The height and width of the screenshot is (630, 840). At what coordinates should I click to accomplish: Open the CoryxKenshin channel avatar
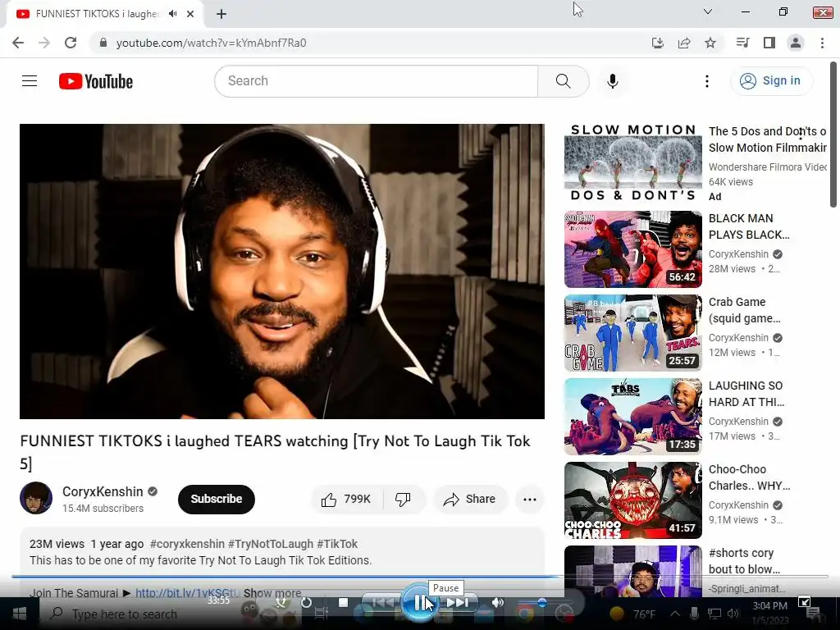click(36, 498)
